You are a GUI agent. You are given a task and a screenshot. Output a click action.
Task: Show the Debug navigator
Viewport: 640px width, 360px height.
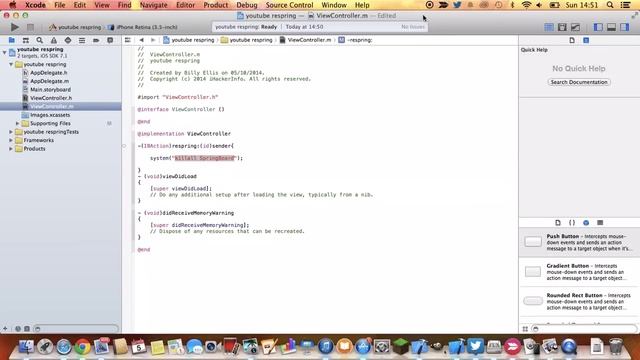(x=82, y=40)
